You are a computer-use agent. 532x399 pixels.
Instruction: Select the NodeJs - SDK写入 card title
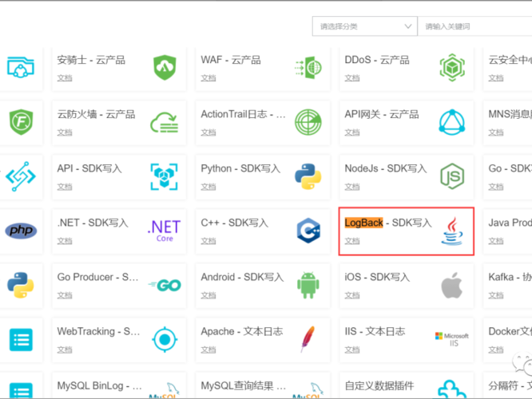[386, 168]
